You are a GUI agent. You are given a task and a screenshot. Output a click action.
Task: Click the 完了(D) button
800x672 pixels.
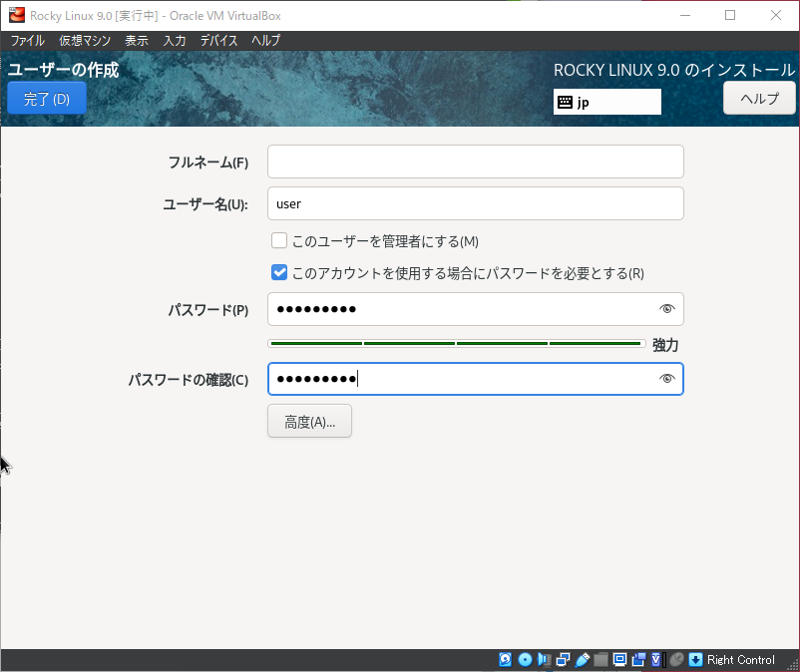click(x=47, y=99)
